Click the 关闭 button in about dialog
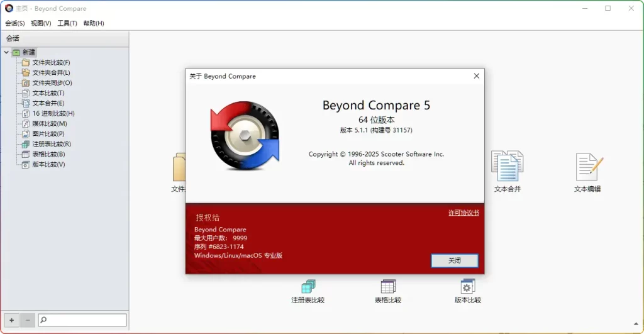The height and width of the screenshot is (334, 644). [455, 260]
